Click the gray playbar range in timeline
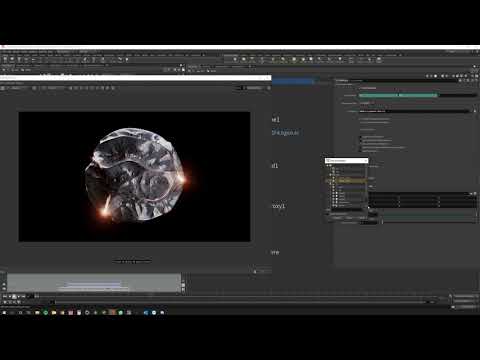This screenshot has height=360, width=480. point(94,283)
